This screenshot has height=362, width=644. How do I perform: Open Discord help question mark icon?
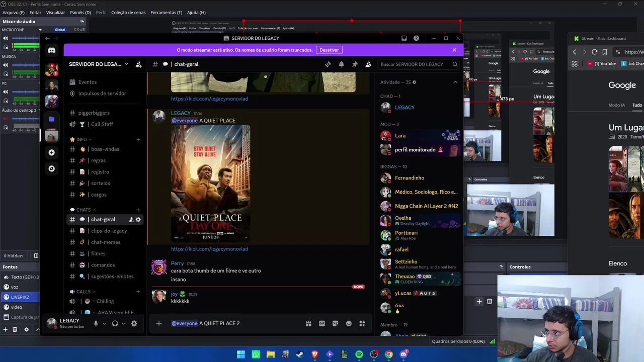[416, 38]
